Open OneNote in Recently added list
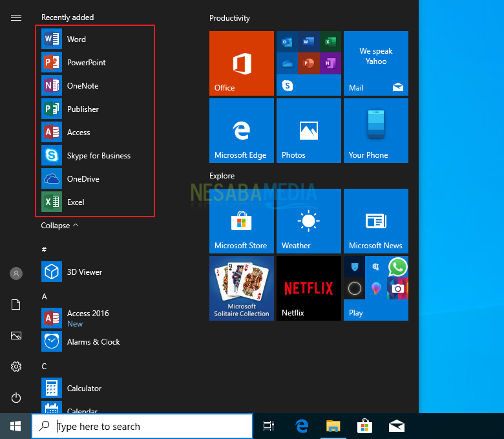504x439 pixels. tap(95, 86)
